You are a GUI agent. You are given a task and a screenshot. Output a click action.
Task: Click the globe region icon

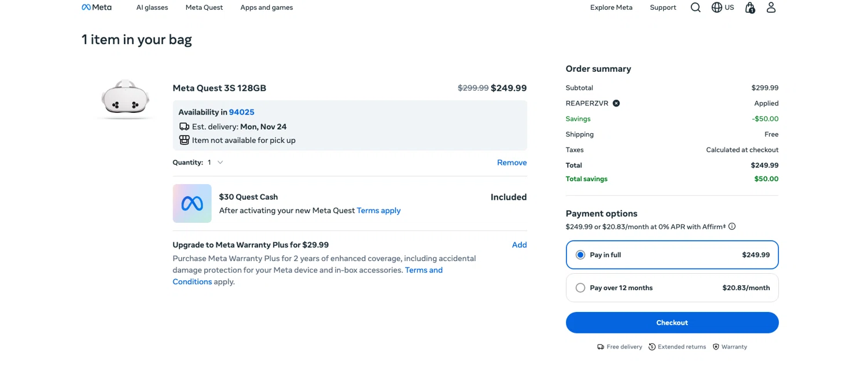717,8
